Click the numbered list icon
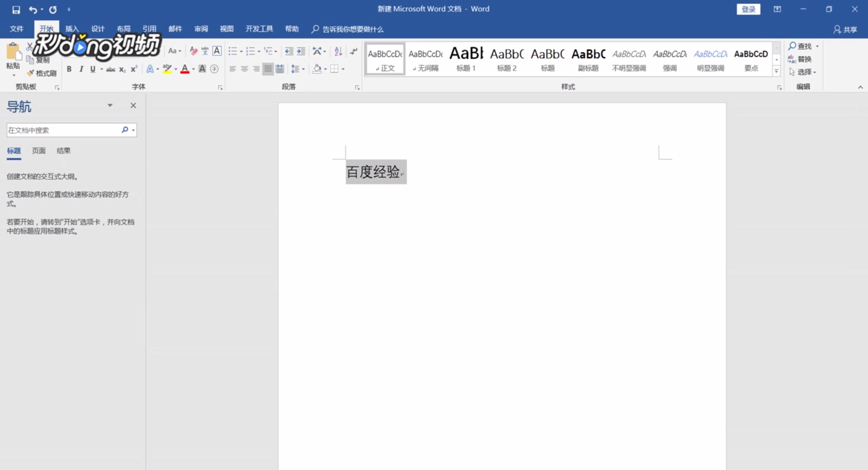 point(250,51)
